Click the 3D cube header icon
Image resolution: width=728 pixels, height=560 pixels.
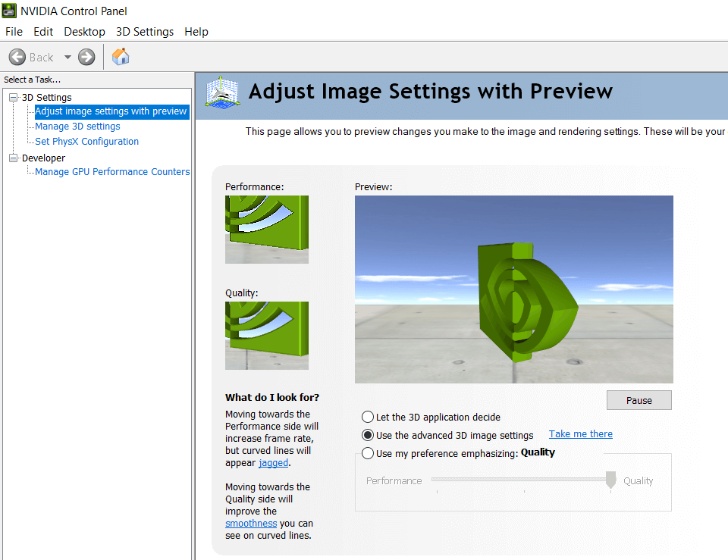click(x=222, y=92)
